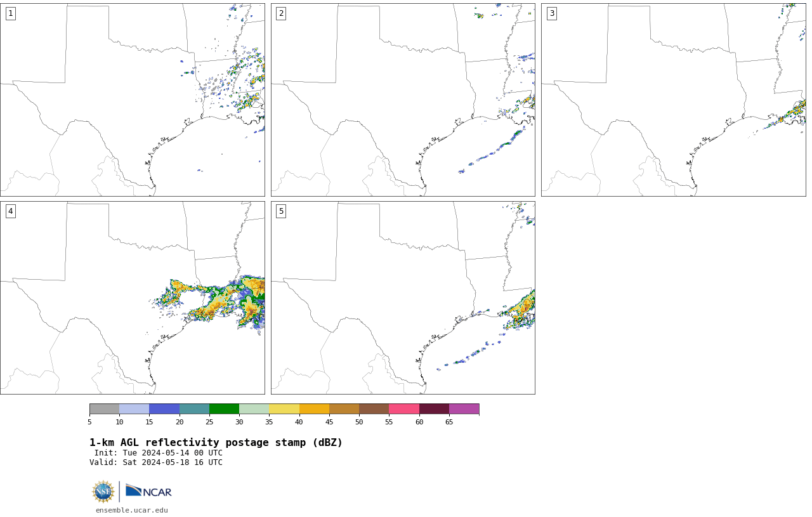The width and height of the screenshot is (812, 517).
Task: Click the 1-km AGL reflectivity title
Action: pos(216,443)
